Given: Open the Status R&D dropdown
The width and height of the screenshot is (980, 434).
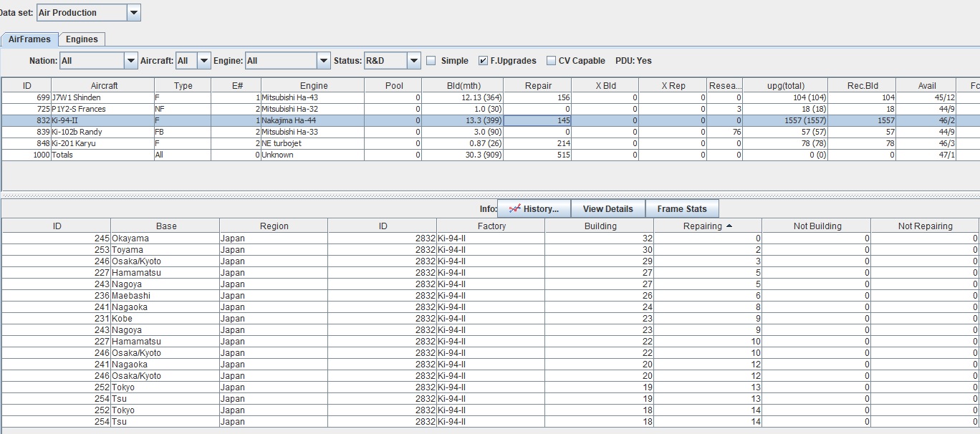Looking at the screenshot, I should point(414,61).
